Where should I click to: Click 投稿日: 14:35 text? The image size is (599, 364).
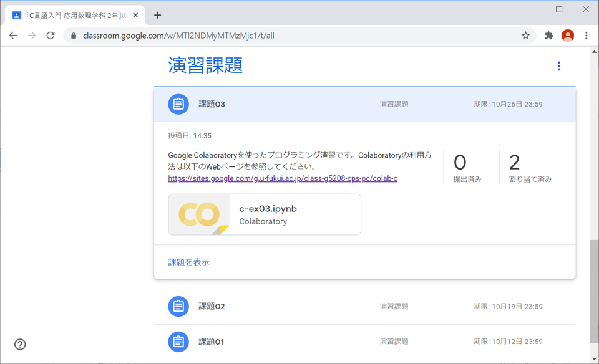190,136
